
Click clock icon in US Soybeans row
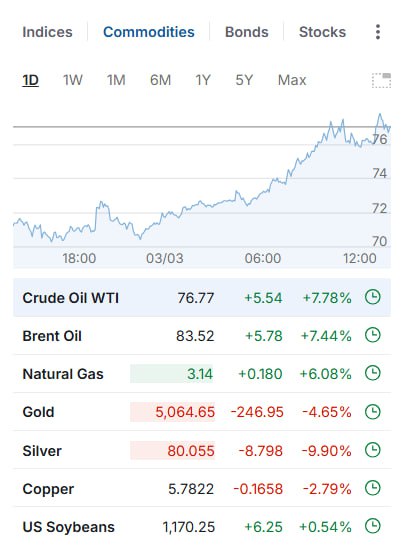coord(373,526)
